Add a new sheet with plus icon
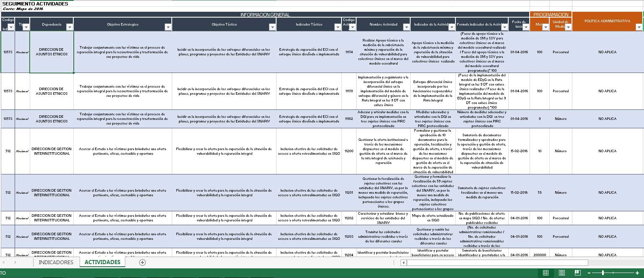The width and height of the screenshot is (644, 278). point(142,262)
